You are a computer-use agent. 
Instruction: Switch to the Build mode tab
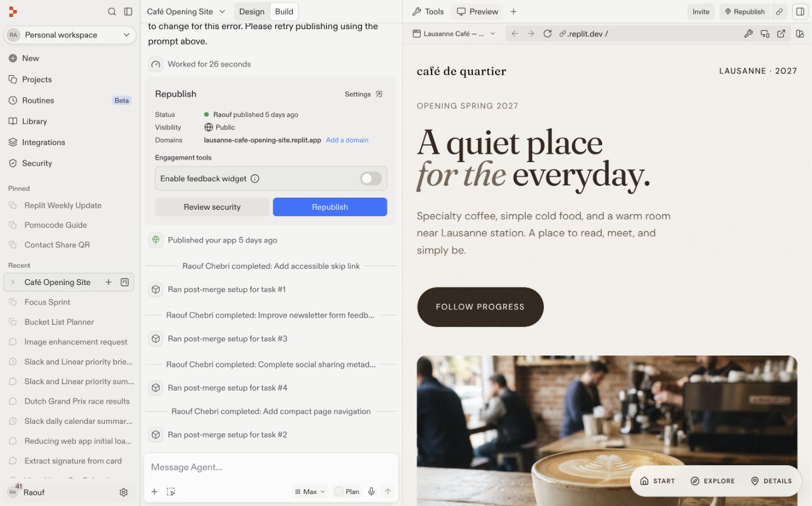tap(284, 12)
